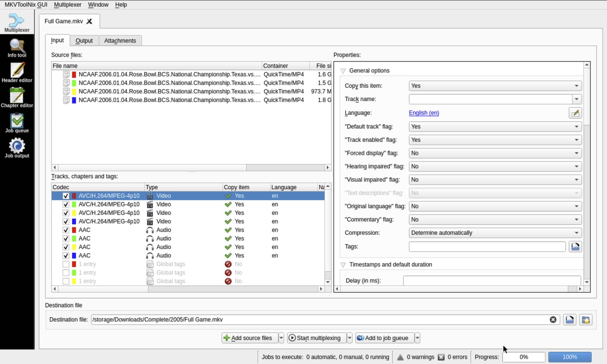Open the Track enabled flag dropdown
Viewport: 607px width, 364px height.
click(495, 140)
